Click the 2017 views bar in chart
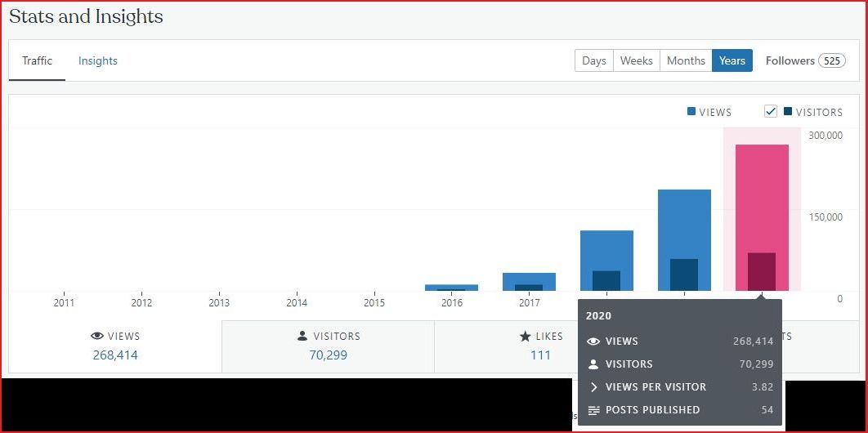Image resolution: width=868 pixels, height=433 pixels. pyautogui.click(x=529, y=279)
